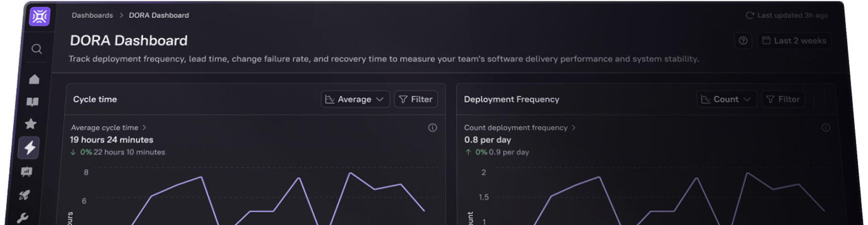The height and width of the screenshot is (225, 868).
Task: Show info for Cycle time chart
Action: point(432,128)
